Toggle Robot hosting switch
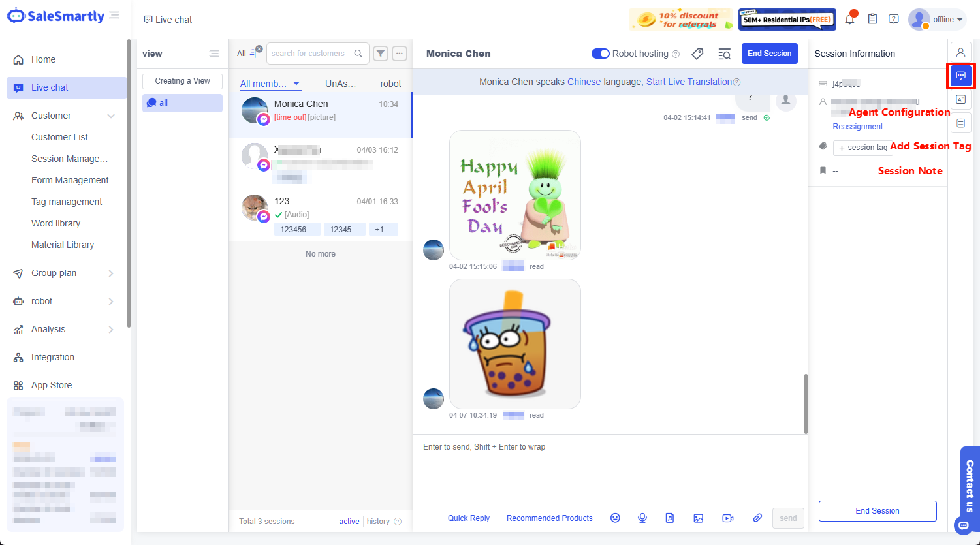980x545 pixels. coord(600,54)
